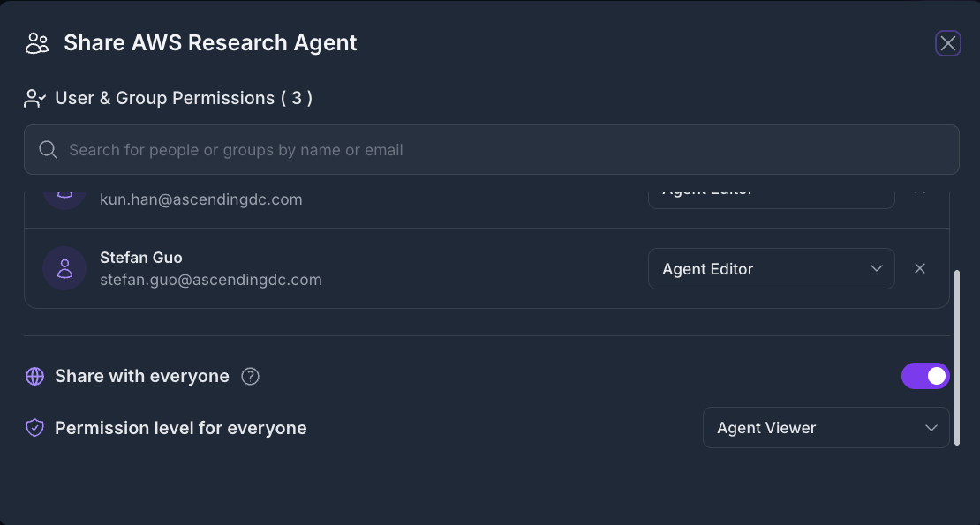
Task: Click the stefan.guo@ascendingdc.com email address
Action: click(211, 280)
